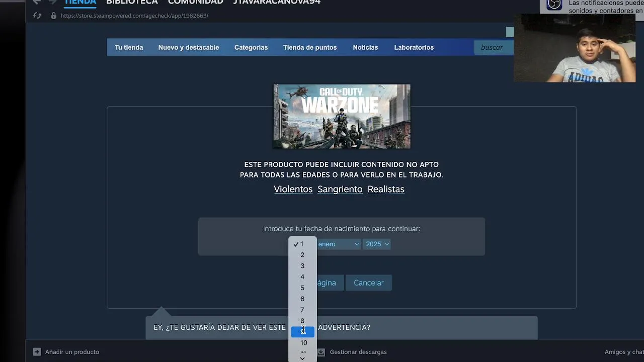This screenshot has height=362, width=644.
Task: Open the Tu tienda menu
Action: 129,47
